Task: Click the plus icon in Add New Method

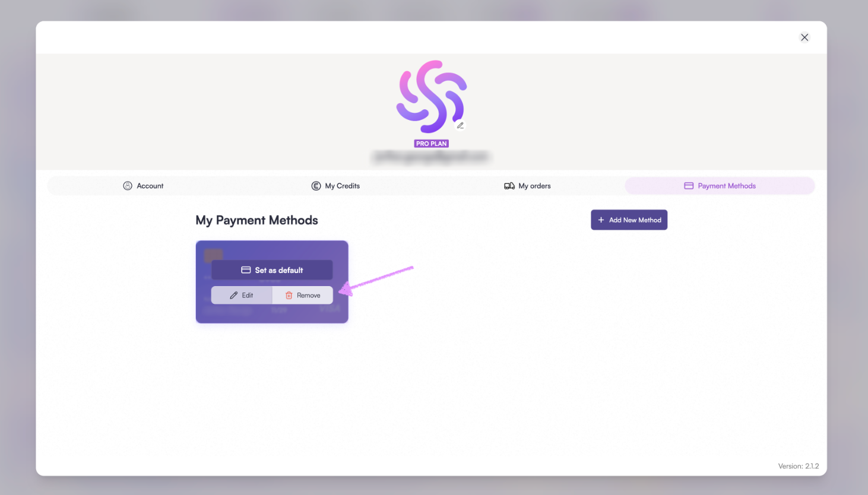Action: pos(601,220)
